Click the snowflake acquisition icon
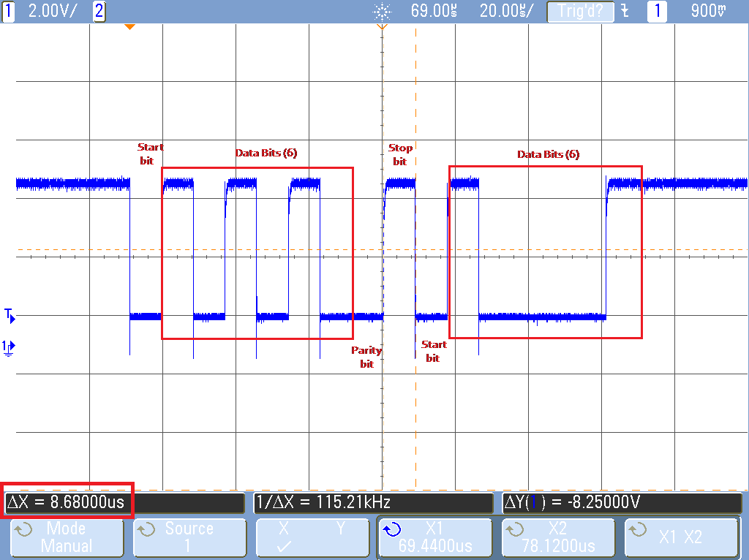The image size is (749, 560). point(383,10)
